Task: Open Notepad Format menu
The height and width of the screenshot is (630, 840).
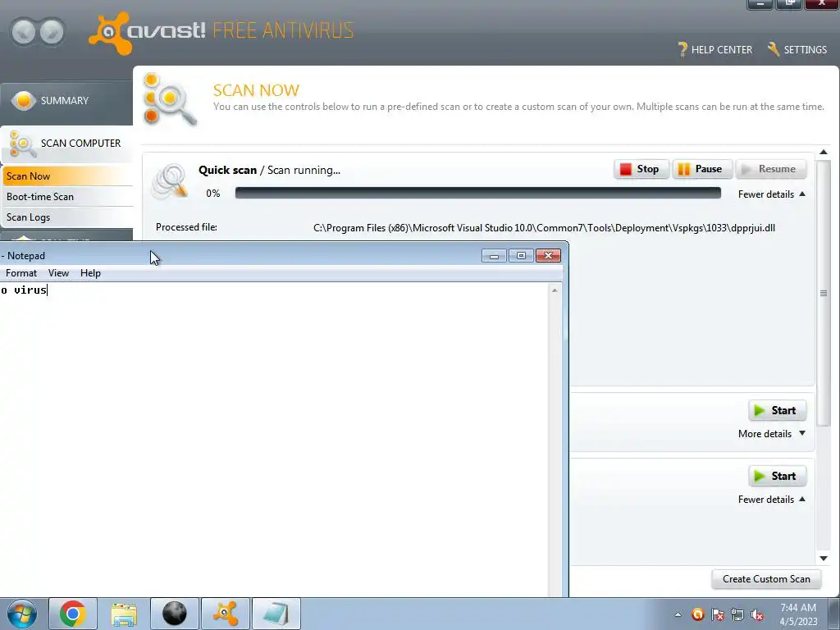Action: tap(21, 273)
